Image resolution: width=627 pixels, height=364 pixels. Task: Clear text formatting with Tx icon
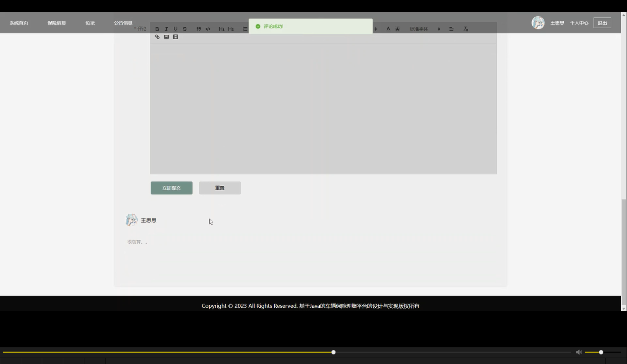(x=466, y=29)
